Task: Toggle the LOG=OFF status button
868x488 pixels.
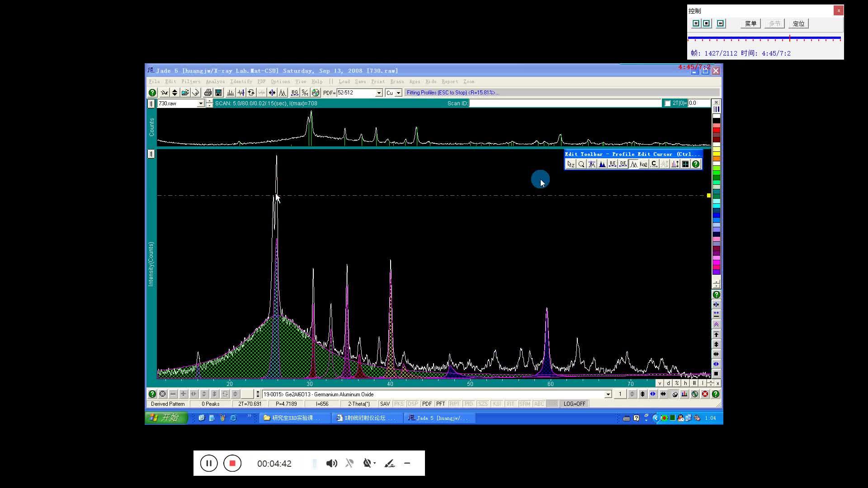Action: [x=574, y=404]
